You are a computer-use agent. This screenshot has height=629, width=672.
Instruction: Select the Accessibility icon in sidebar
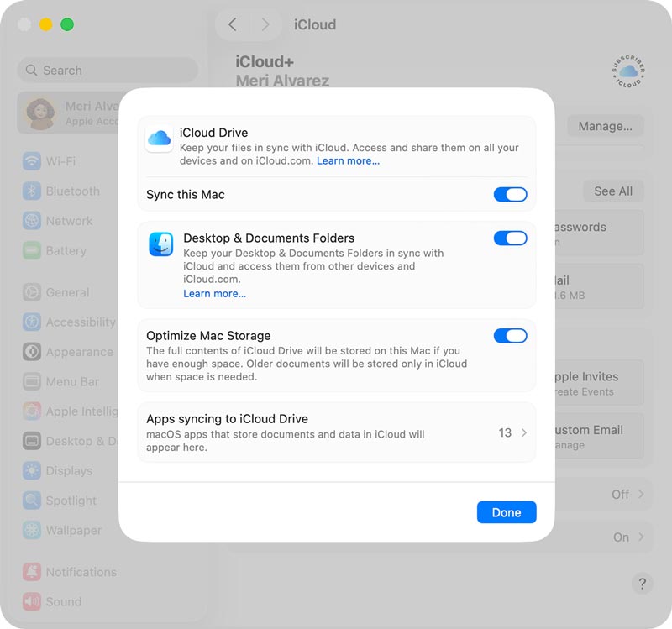pos(32,322)
